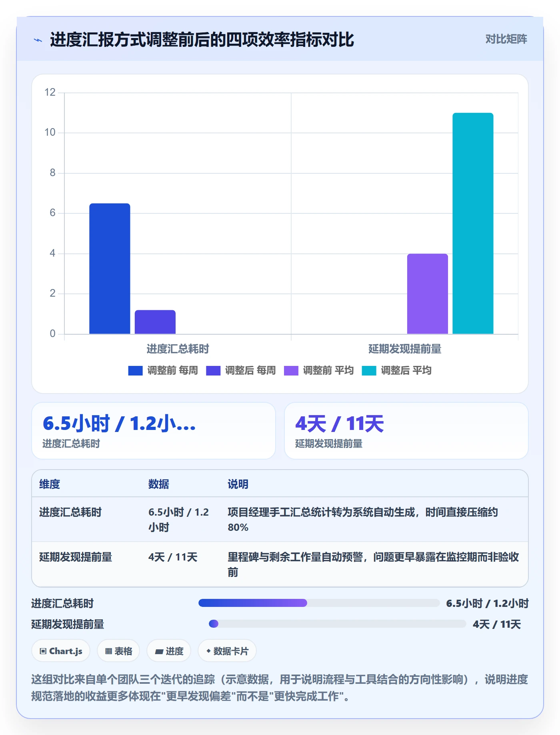Click the 4天 / 11天 table data cell

[x=173, y=557]
